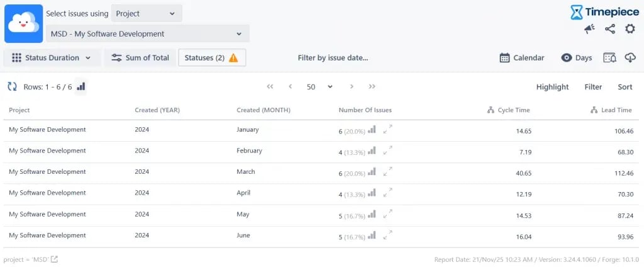The height and width of the screenshot is (267, 644).
Task: Click the refresh report icon
Action: pyautogui.click(x=12, y=87)
